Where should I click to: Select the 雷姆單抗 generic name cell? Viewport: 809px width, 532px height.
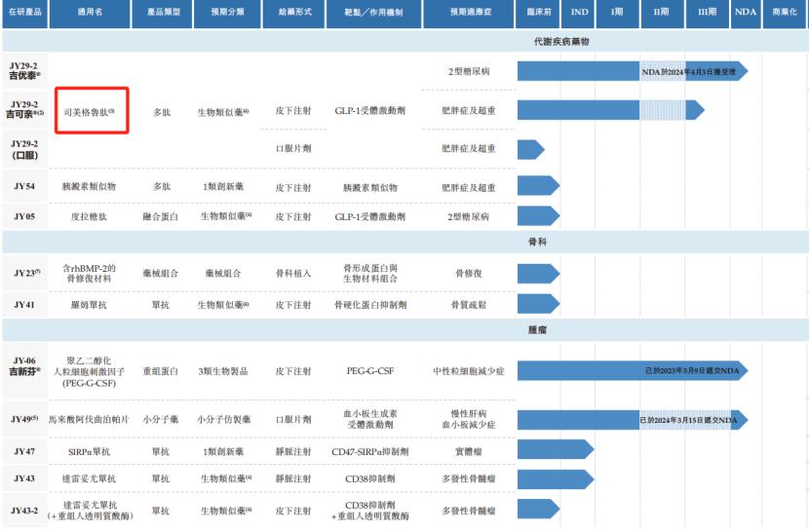89,305
